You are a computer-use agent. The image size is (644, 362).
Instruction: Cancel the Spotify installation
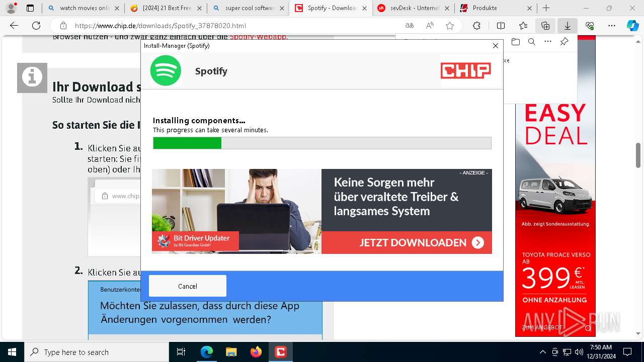pos(187,286)
